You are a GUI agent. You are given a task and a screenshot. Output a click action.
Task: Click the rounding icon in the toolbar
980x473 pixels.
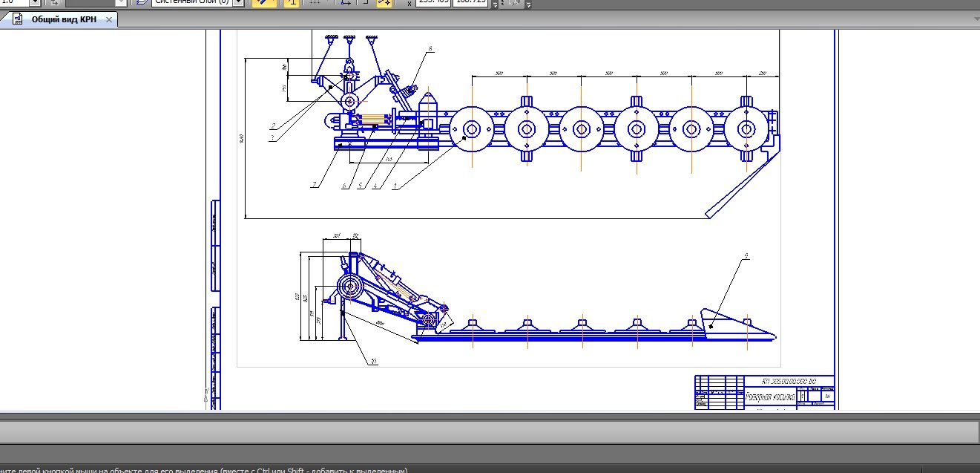point(364,3)
